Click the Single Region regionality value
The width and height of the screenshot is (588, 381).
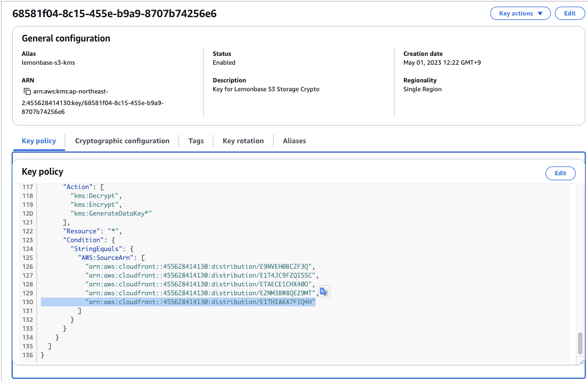423,89
